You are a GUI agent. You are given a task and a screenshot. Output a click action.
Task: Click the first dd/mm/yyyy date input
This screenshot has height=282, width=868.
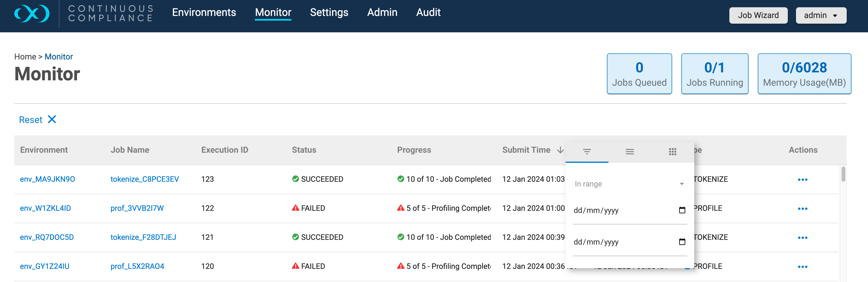(x=629, y=211)
